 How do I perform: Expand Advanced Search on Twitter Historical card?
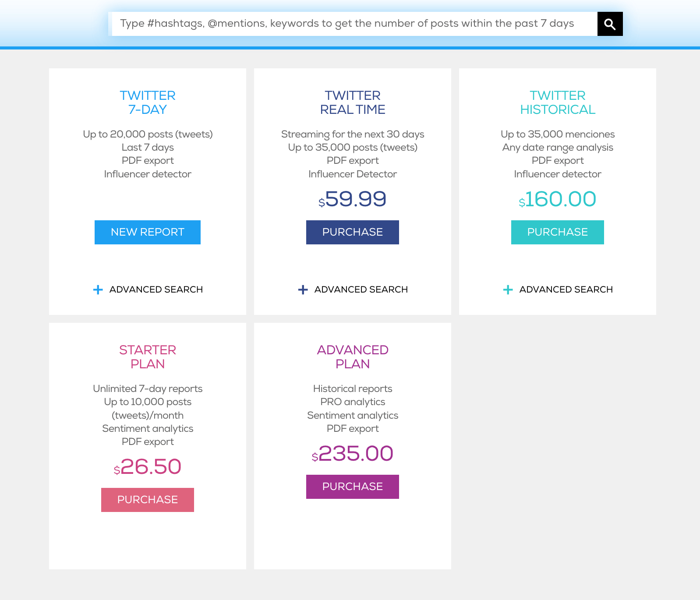pos(566,289)
